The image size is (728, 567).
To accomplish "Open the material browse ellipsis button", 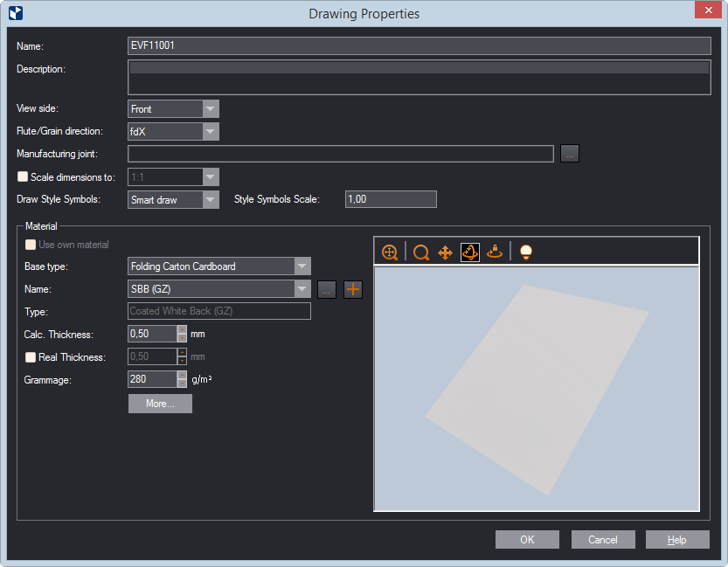I will pyautogui.click(x=327, y=289).
